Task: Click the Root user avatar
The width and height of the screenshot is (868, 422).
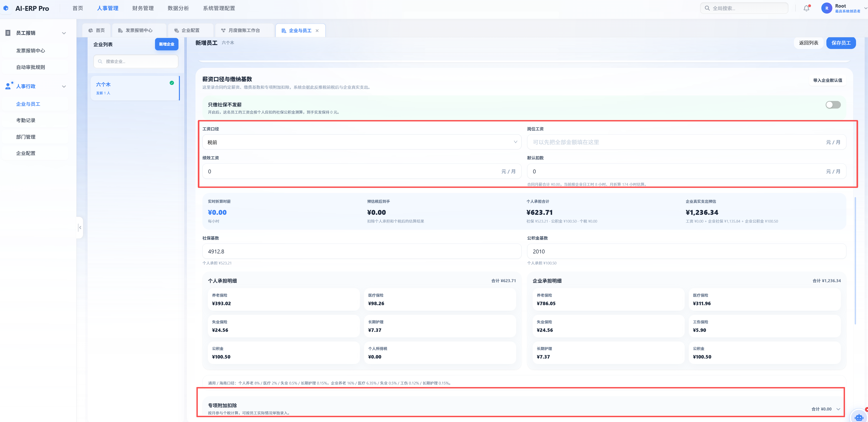Action: [x=827, y=8]
